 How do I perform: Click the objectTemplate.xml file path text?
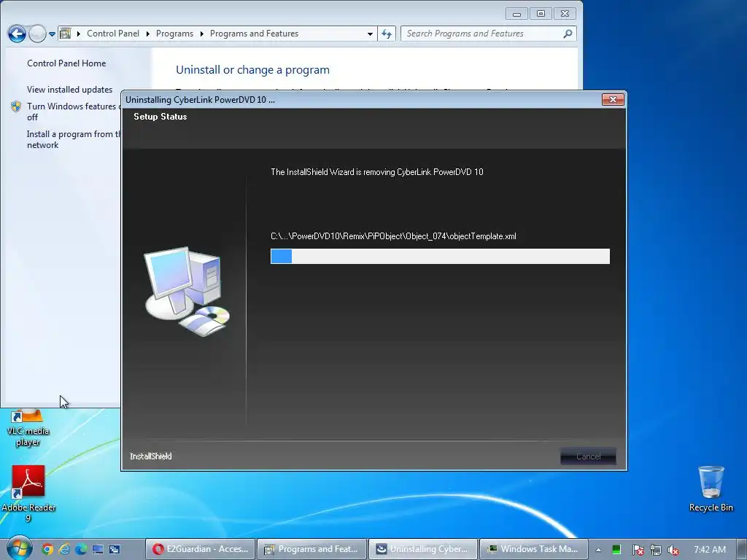(393, 236)
